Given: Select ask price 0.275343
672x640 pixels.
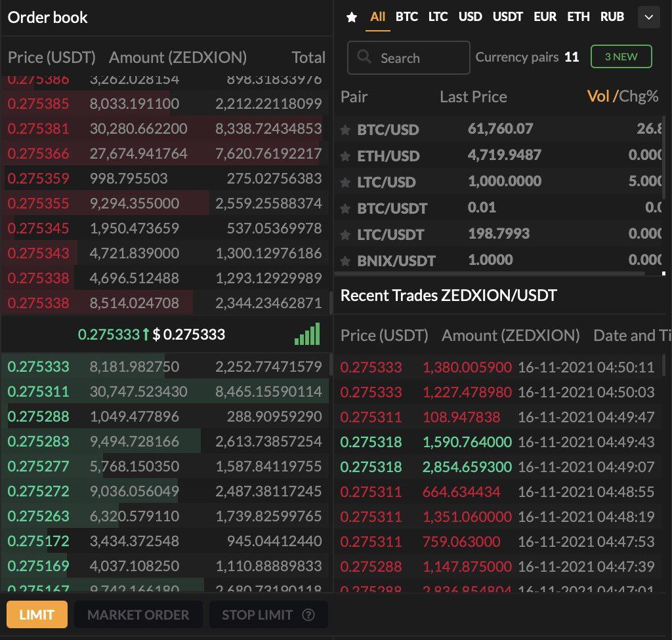Looking at the screenshot, I should (x=38, y=252).
